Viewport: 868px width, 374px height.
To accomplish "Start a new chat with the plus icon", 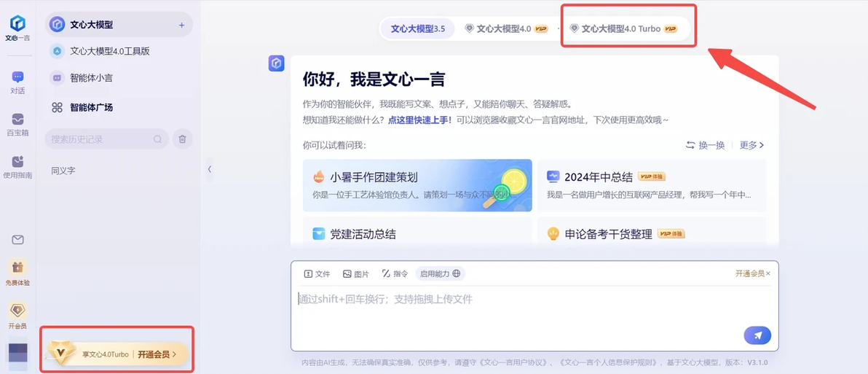I will (x=181, y=25).
